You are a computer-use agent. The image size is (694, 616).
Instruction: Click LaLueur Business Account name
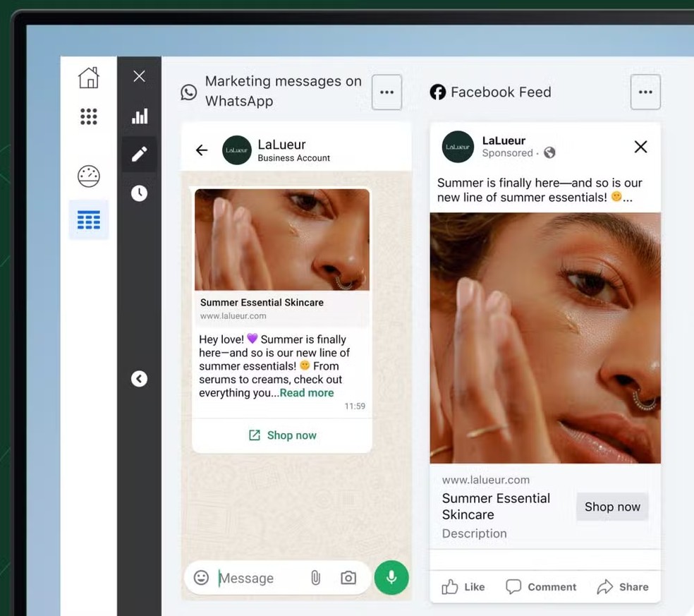293,150
